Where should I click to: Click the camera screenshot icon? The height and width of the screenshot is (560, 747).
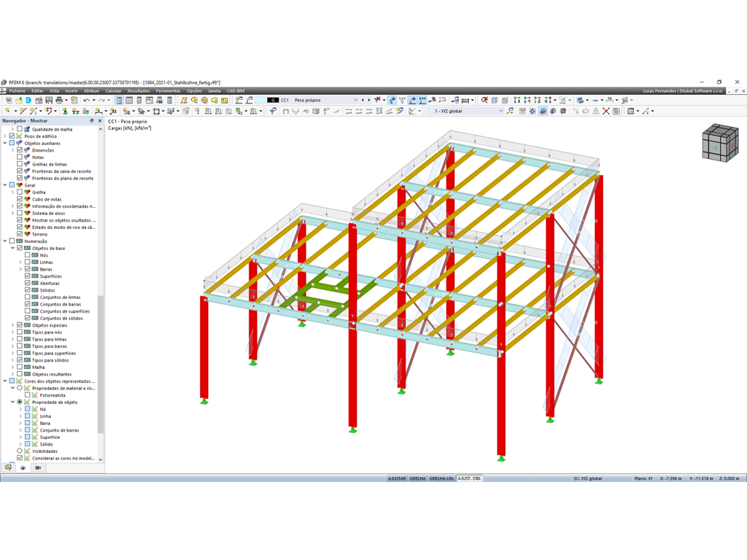pyautogui.click(x=616, y=111)
